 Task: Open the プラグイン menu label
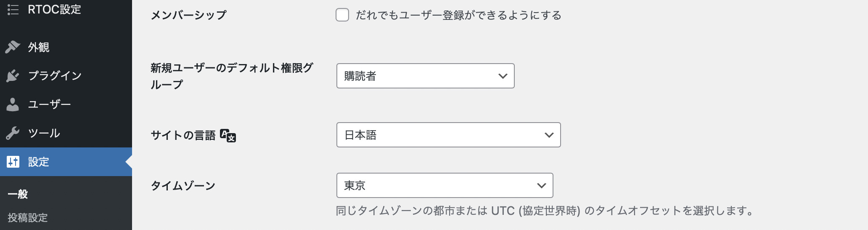click(x=55, y=76)
